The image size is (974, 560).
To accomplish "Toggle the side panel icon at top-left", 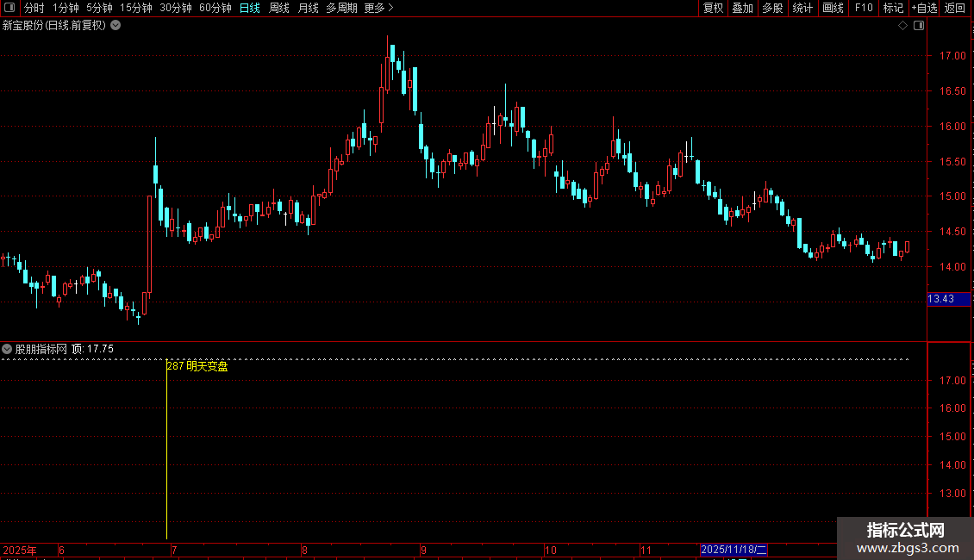I will click(9, 8).
